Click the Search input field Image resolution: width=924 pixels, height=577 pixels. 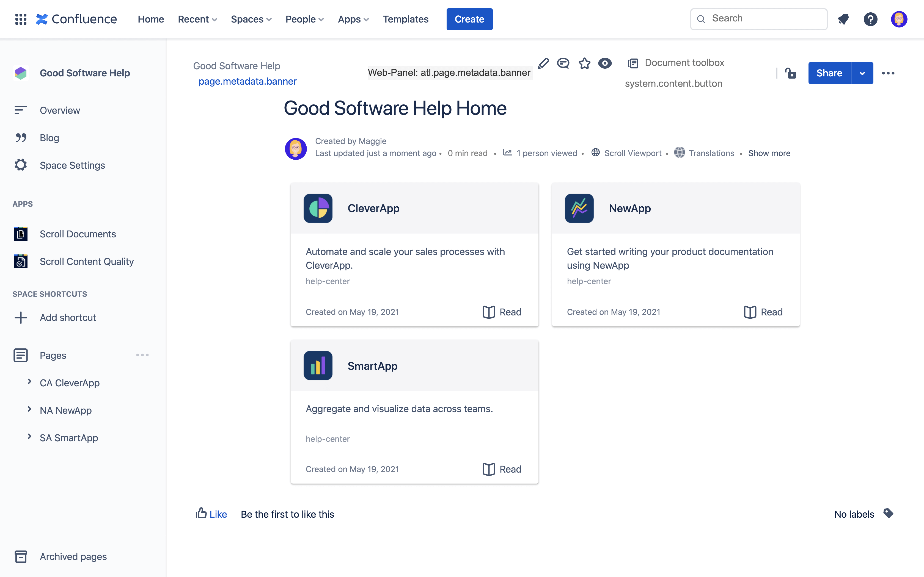[x=759, y=19]
